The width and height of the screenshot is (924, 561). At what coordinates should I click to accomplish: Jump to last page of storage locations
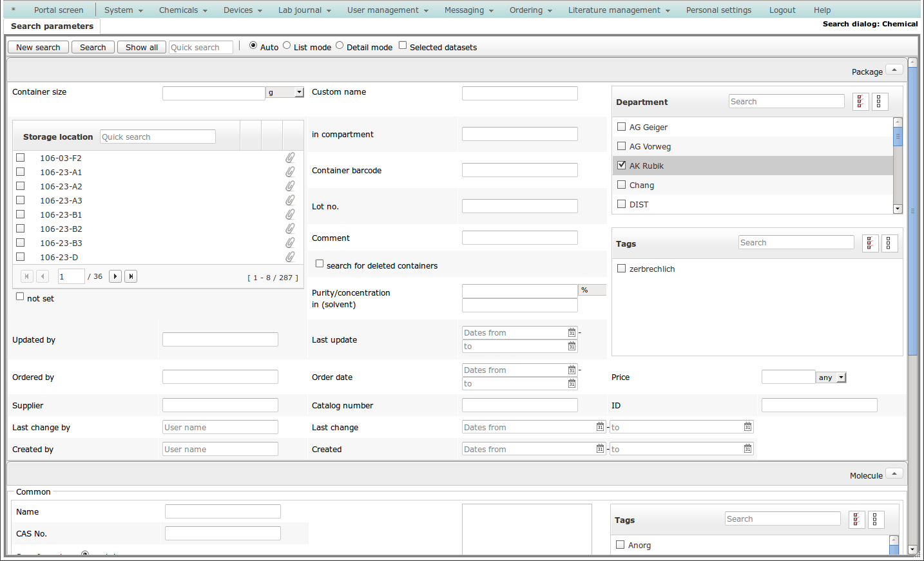click(x=131, y=276)
